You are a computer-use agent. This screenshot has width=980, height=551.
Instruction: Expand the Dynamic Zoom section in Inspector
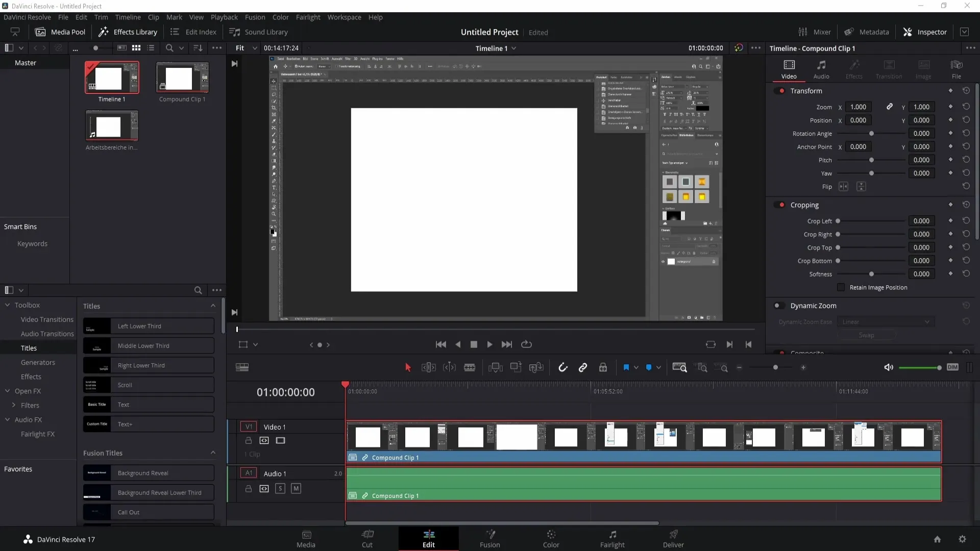pyautogui.click(x=813, y=306)
